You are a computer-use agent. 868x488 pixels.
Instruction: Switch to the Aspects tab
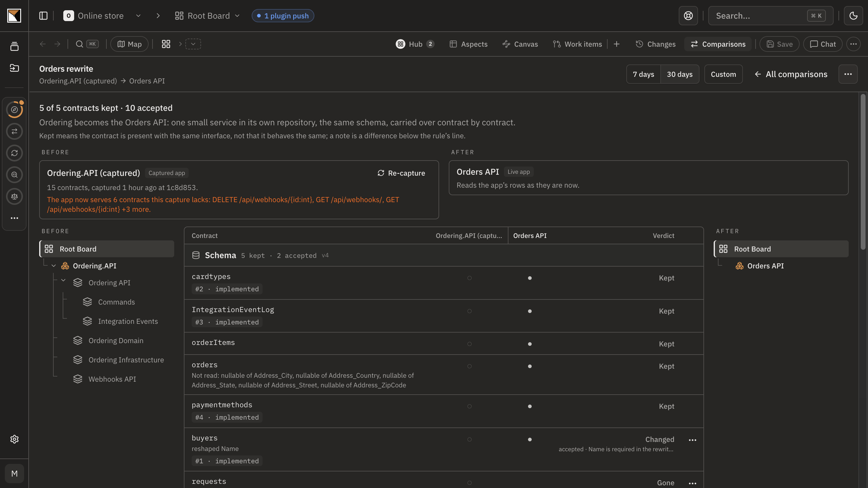468,44
